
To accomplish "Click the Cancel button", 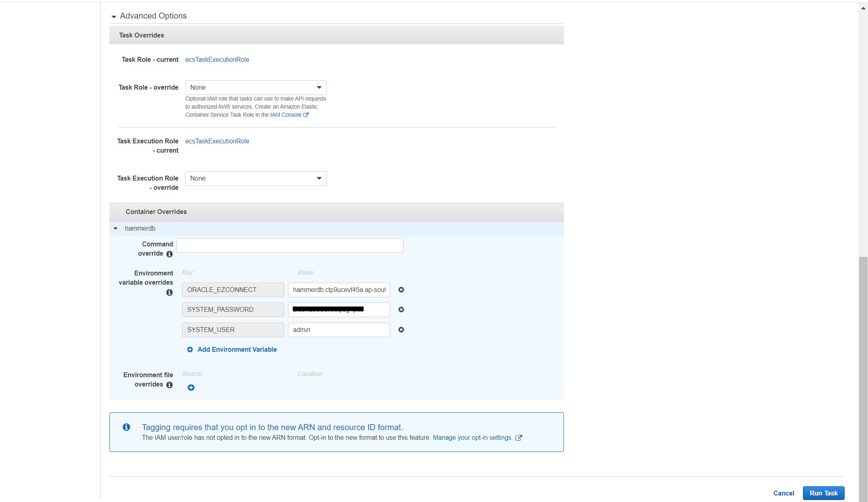I will pyautogui.click(x=783, y=493).
